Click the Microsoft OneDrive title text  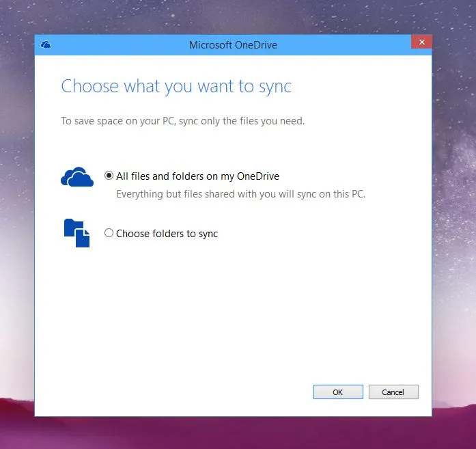(x=233, y=45)
